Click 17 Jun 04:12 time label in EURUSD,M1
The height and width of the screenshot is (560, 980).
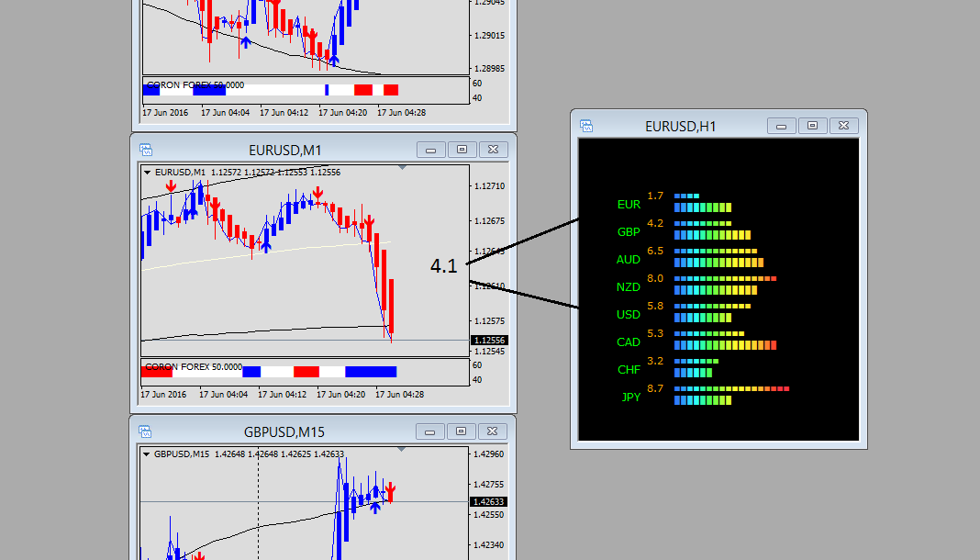[x=282, y=395]
